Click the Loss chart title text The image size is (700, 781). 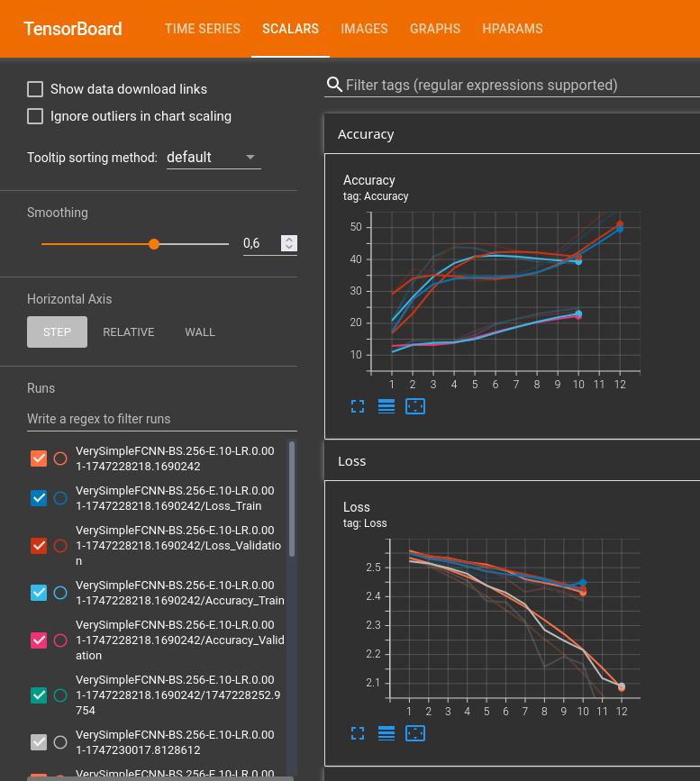357,507
